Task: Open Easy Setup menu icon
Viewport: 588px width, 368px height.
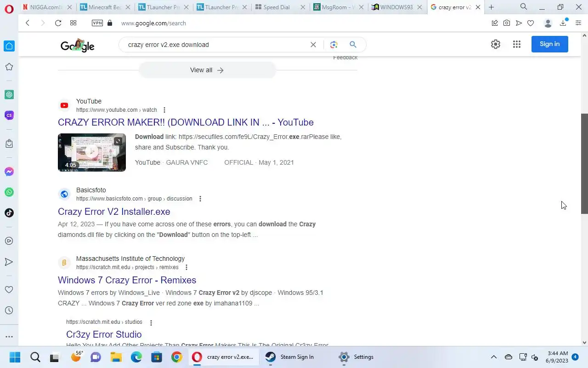Action: coord(578,23)
